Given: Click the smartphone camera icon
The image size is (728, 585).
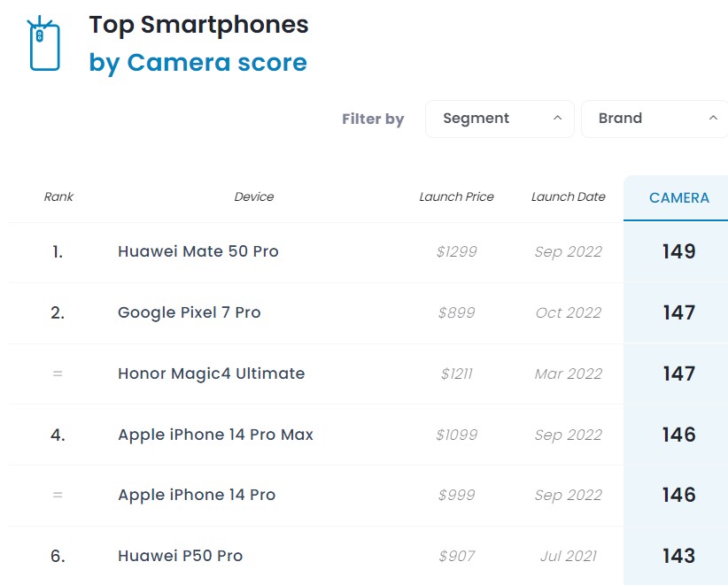Looking at the screenshot, I should (43, 43).
